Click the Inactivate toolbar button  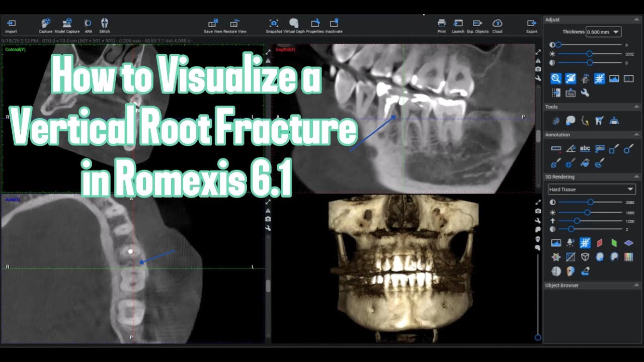[x=334, y=26]
